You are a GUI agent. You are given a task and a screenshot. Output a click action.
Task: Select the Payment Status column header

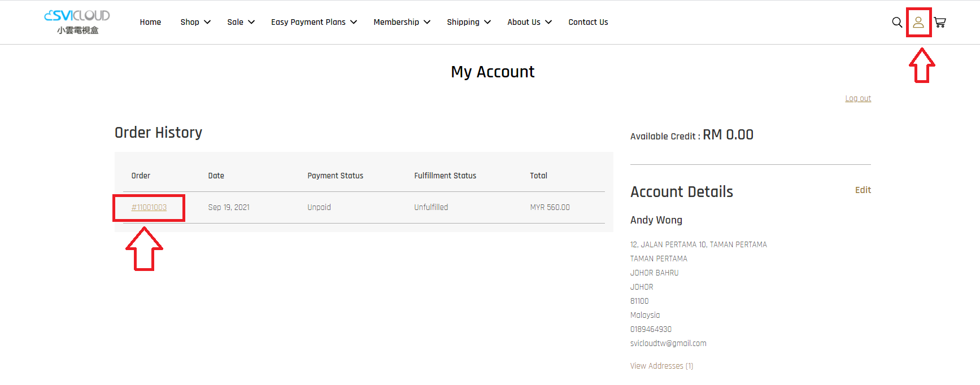336,176
